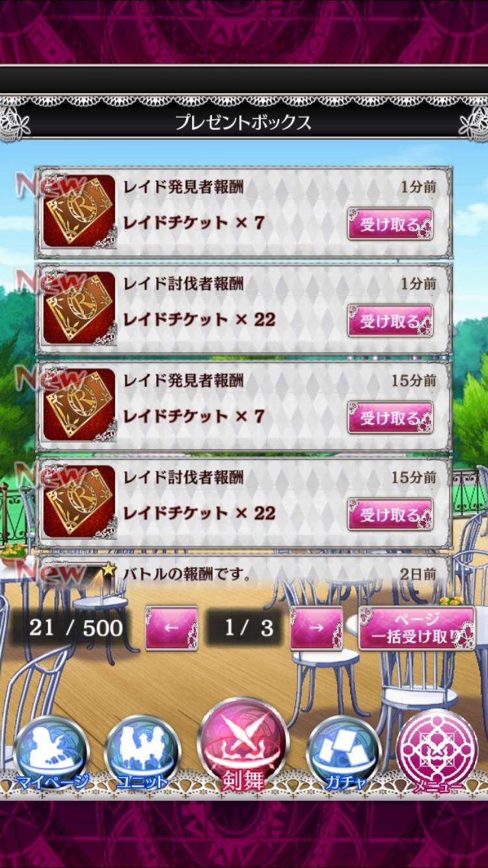Open the ガチャ orb icon
The width and height of the screenshot is (488, 868).
344,755
